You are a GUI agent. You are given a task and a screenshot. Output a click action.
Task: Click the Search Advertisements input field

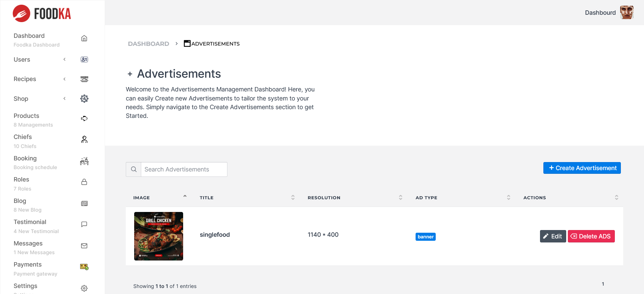click(184, 169)
